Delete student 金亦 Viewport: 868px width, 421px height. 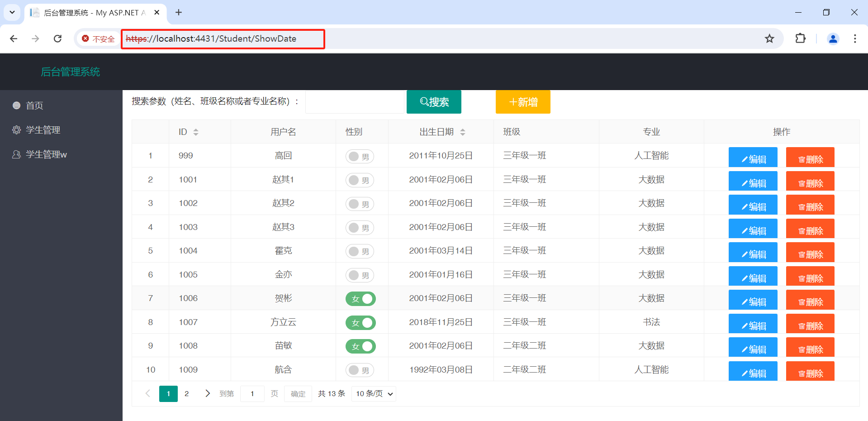[810, 276]
